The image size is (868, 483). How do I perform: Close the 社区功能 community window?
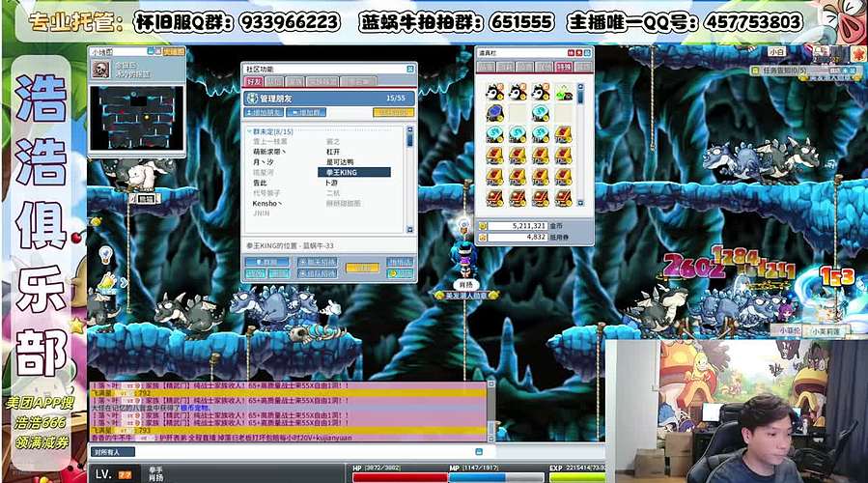tap(410, 69)
